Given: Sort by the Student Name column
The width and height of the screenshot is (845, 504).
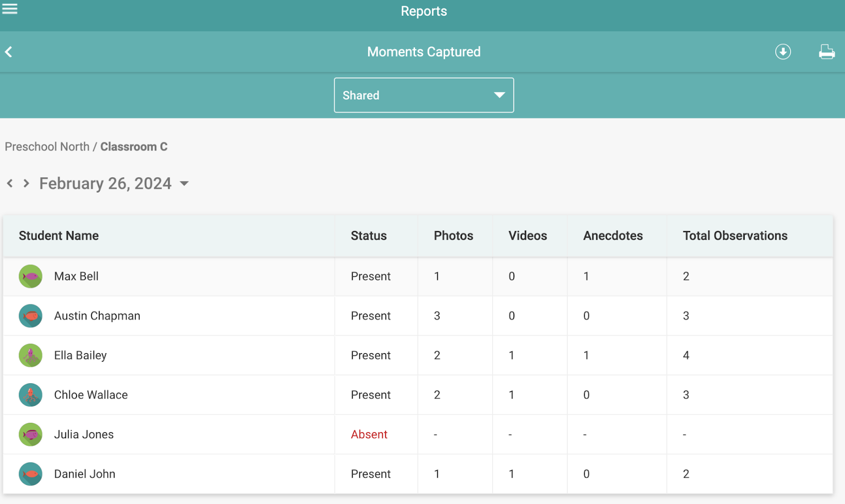Looking at the screenshot, I should point(59,236).
